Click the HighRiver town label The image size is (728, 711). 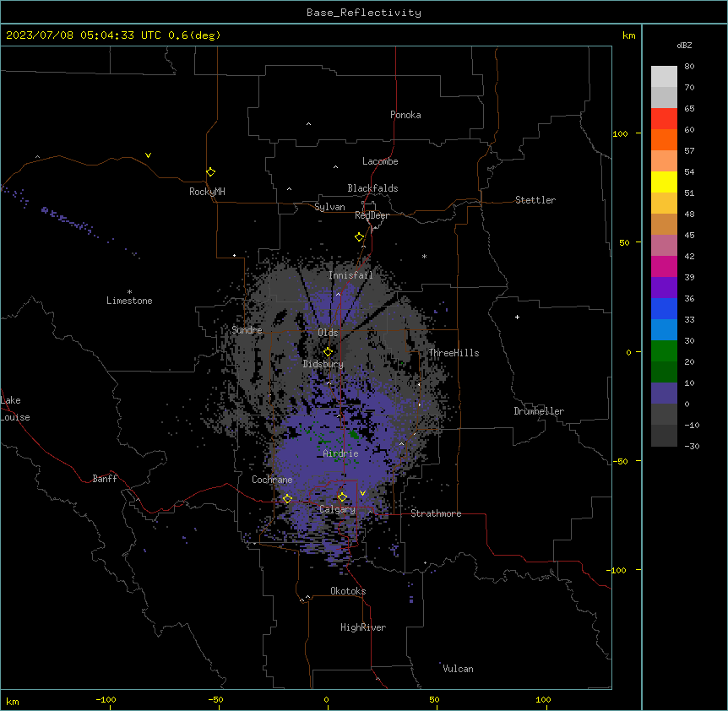coord(363,627)
